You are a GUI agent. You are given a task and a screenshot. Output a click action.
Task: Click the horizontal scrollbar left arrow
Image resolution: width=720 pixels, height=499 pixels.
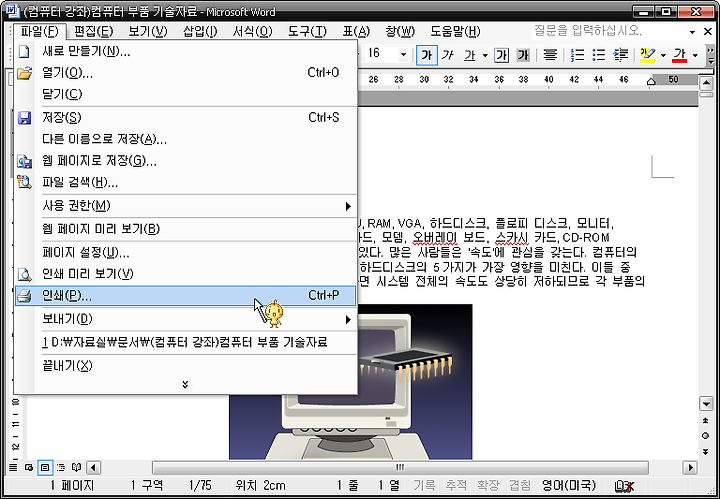tap(93, 468)
